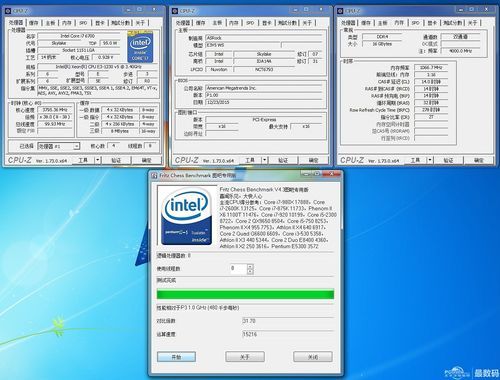500x380 pixels.
Task: Click the '31.70' relative score value
Action: (287, 321)
